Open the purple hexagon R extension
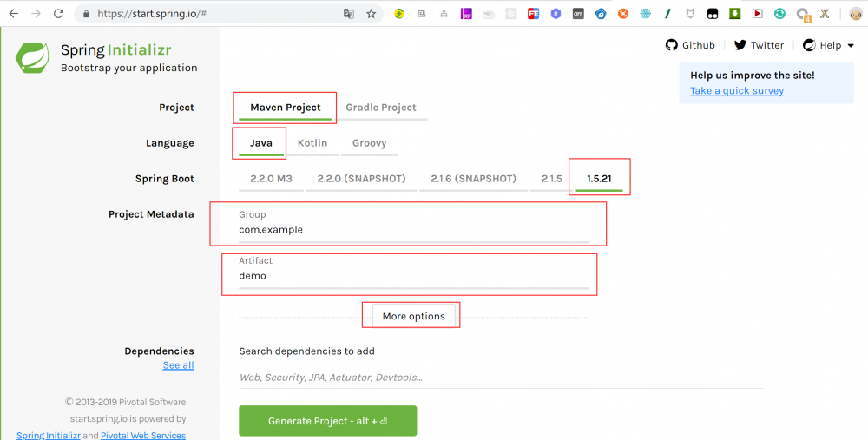Image resolution: width=868 pixels, height=440 pixels. click(556, 14)
